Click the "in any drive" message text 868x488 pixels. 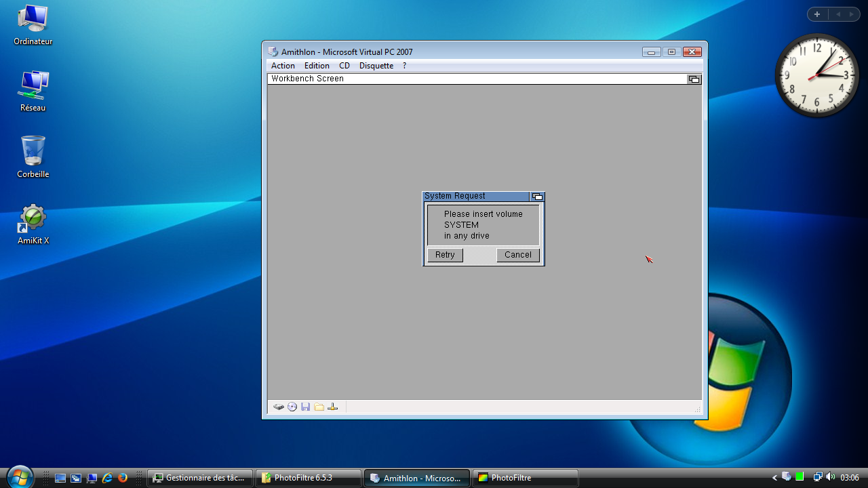coord(467,236)
